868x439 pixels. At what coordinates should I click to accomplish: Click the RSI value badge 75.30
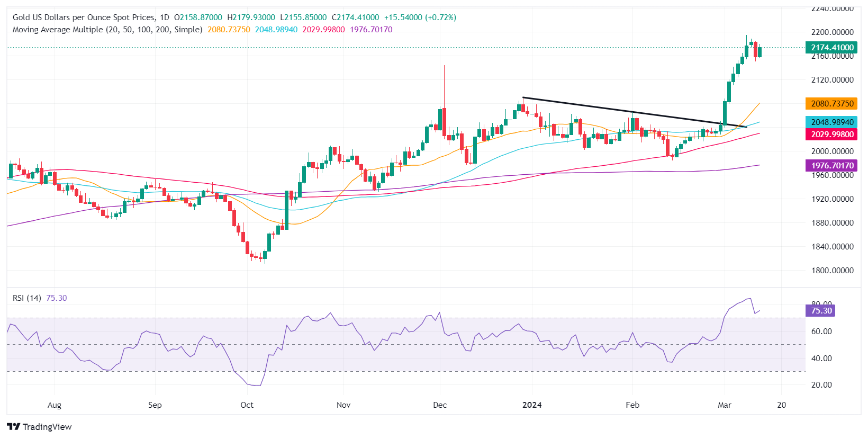click(820, 311)
